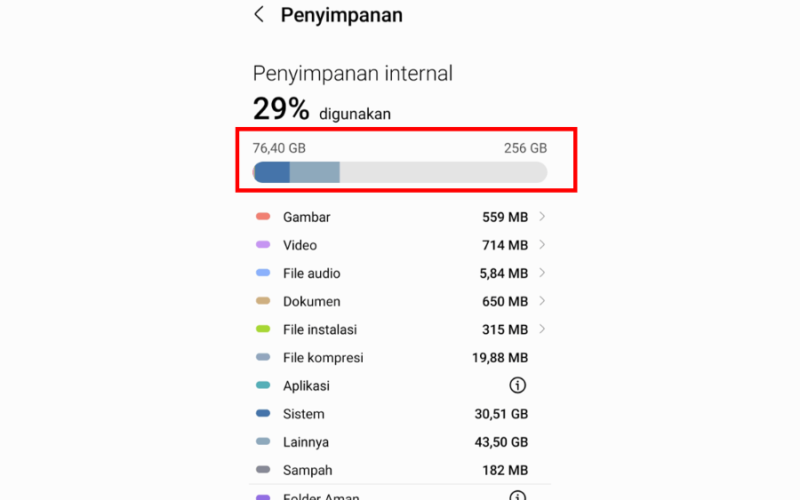This screenshot has width=800, height=500.
Task: Click the dark blue Sistem indicator
Action: point(263,413)
